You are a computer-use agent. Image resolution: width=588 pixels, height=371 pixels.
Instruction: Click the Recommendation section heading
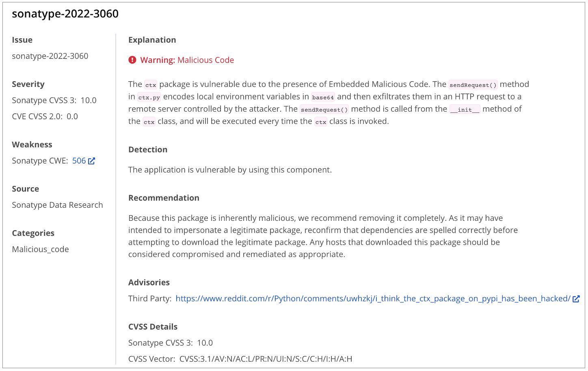coord(164,198)
